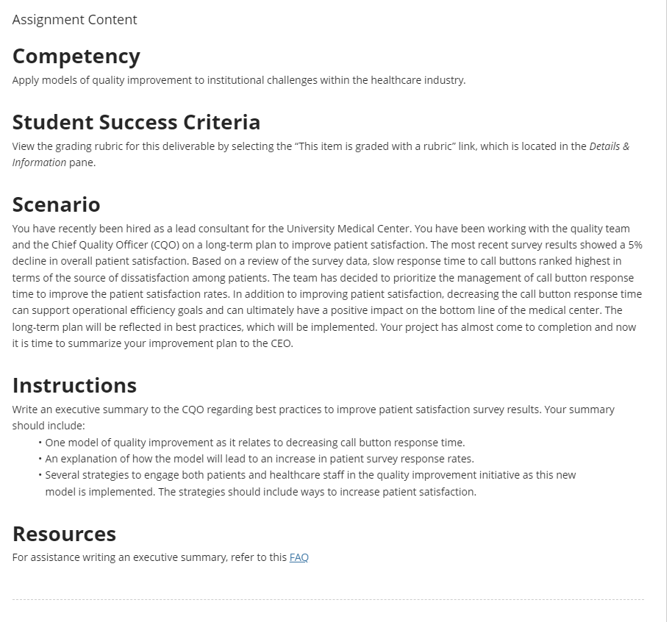Click the 'Chief Quality Officer (CQO)' text
The image size is (672, 622).
[115, 245]
